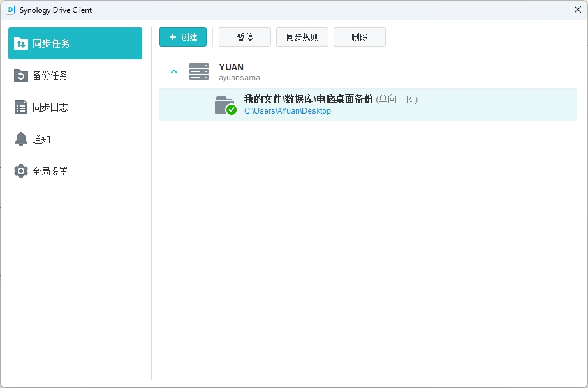Click the 删除 delete button
The image size is (588, 388).
coord(360,37)
